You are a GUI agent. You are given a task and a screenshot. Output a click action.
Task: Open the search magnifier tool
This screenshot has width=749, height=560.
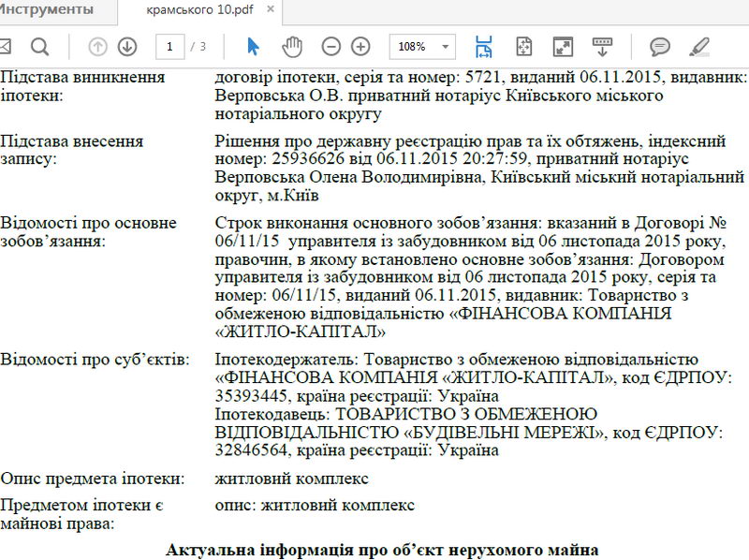pyautogui.click(x=39, y=46)
